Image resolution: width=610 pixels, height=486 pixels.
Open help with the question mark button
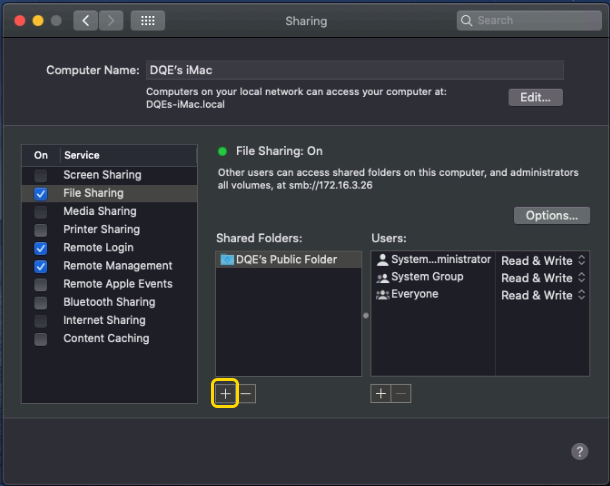pos(580,451)
